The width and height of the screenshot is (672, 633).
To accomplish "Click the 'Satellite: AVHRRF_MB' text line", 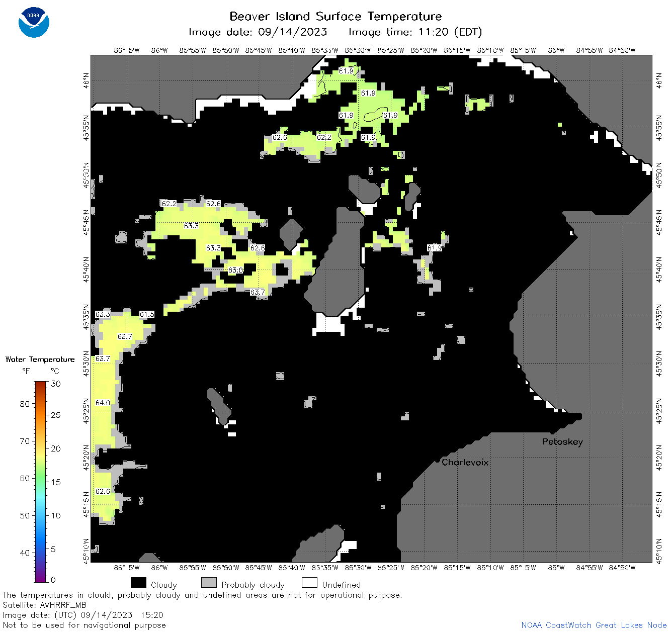I will pos(44,605).
